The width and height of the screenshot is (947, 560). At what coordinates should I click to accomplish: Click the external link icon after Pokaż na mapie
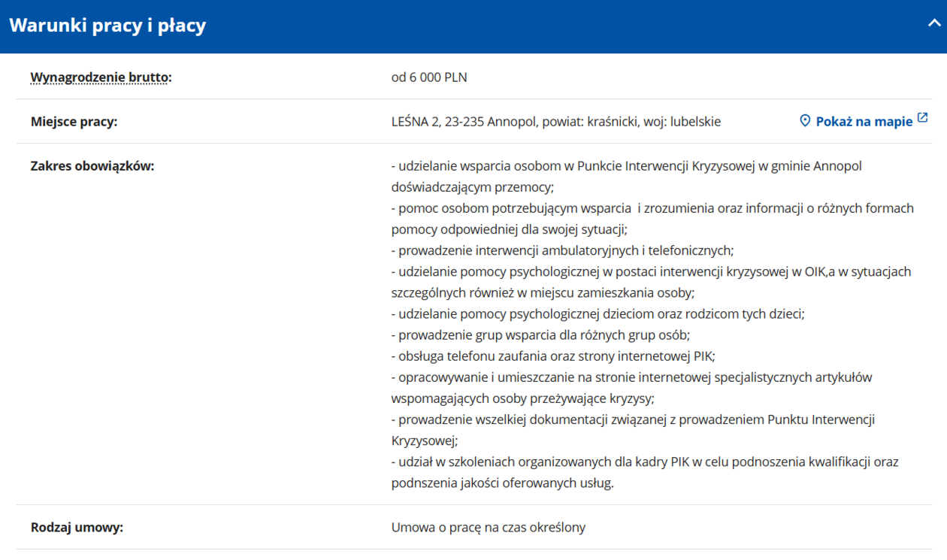click(x=923, y=119)
